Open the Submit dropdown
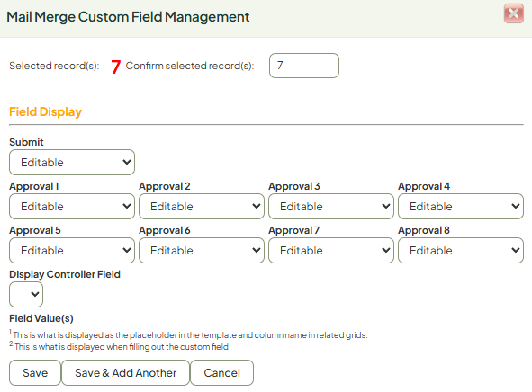 click(72, 163)
